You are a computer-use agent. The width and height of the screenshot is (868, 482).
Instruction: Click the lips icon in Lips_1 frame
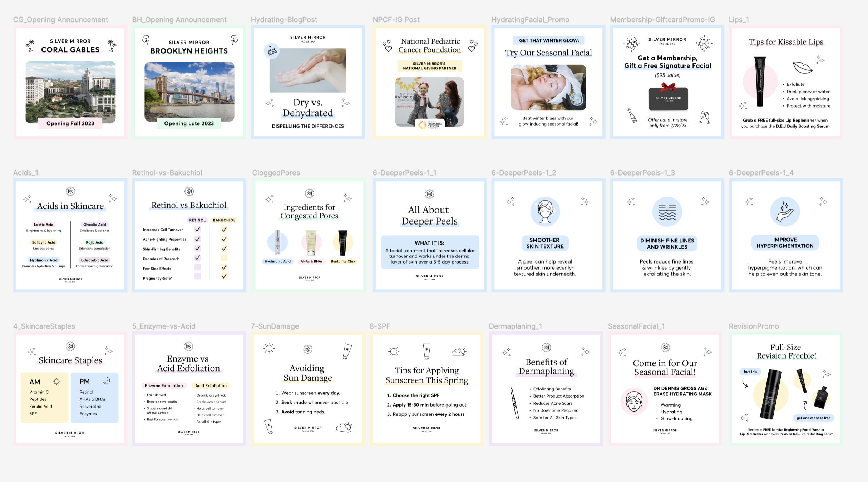(802, 67)
